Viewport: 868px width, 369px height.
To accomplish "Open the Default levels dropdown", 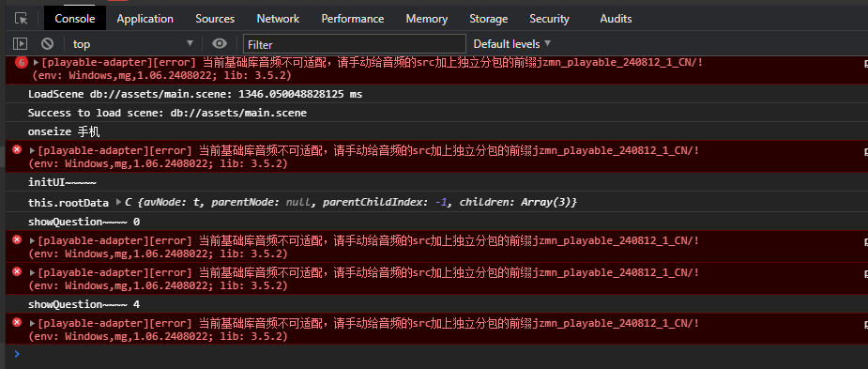I will click(x=512, y=44).
